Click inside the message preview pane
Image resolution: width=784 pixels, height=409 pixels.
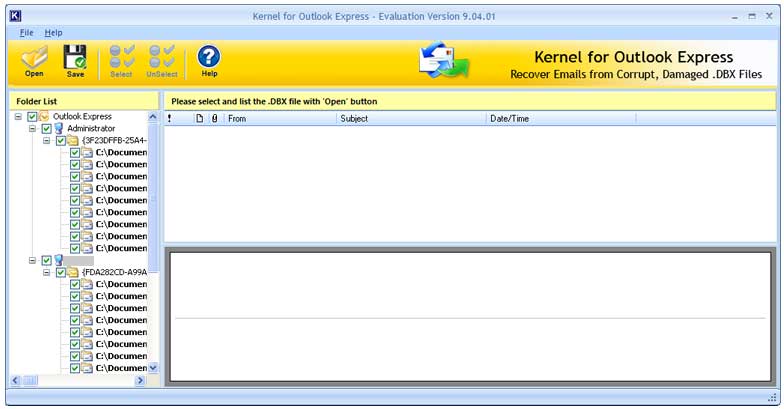click(x=470, y=316)
